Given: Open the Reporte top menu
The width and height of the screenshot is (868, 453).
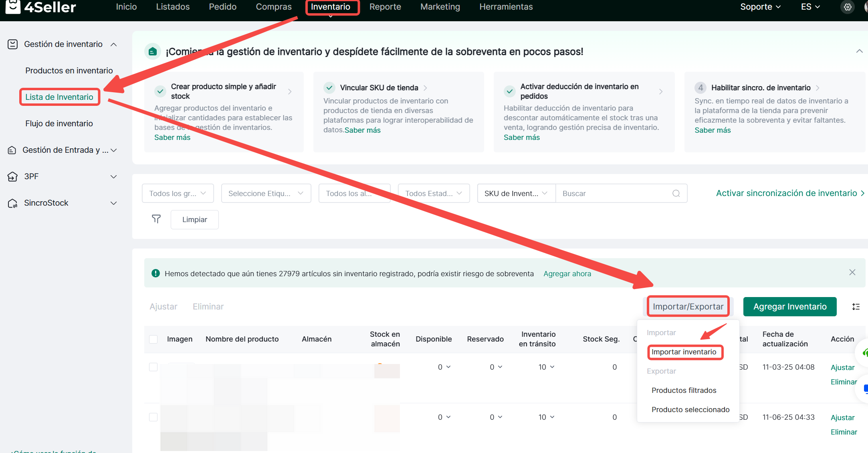Looking at the screenshot, I should coord(385,7).
